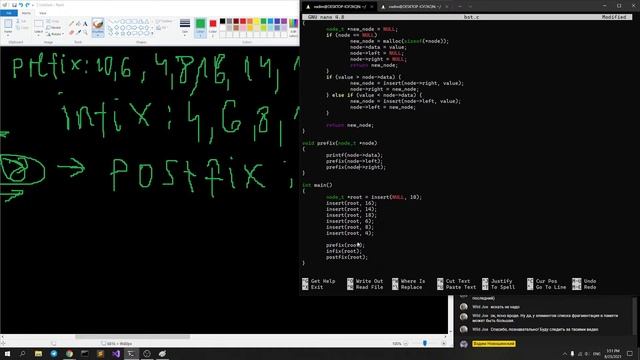Viewport: 640px width, 360px height.
Task: Expand the Brushes dropdown arrow
Action: pos(98,36)
